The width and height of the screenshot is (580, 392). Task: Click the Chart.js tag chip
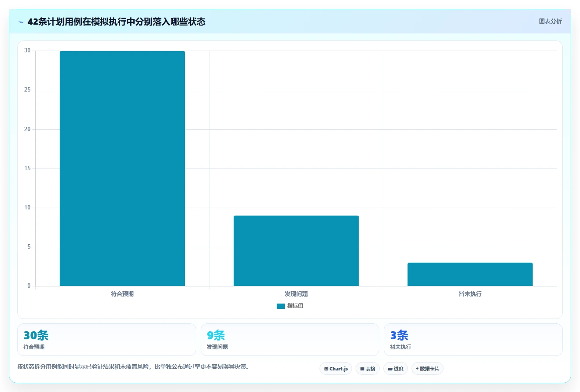(336, 369)
